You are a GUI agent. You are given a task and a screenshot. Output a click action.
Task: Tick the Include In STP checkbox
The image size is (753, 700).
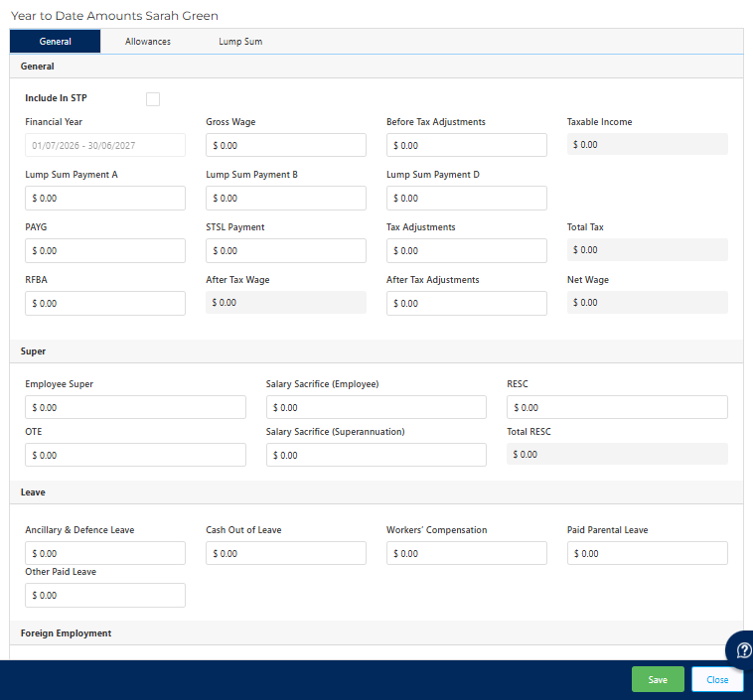point(152,99)
